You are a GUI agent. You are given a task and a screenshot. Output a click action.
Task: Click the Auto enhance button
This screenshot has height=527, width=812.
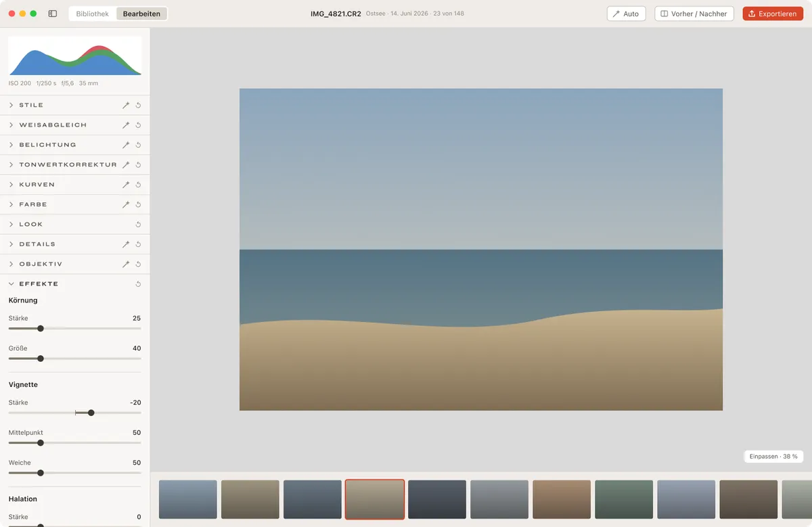point(626,14)
